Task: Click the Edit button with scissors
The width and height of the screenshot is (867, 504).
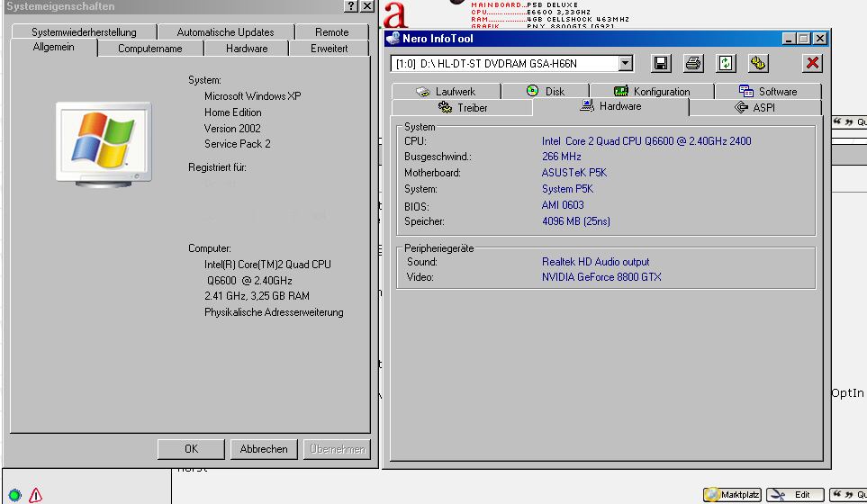Action: (795, 495)
